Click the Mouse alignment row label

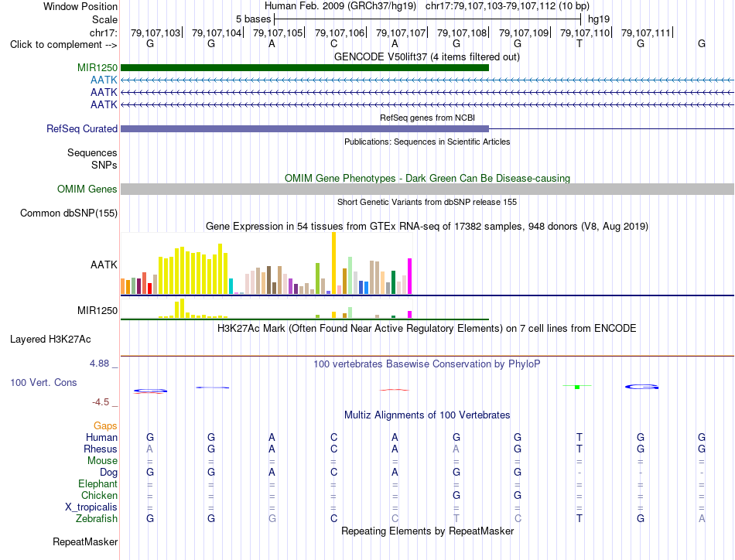tap(102, 461)
